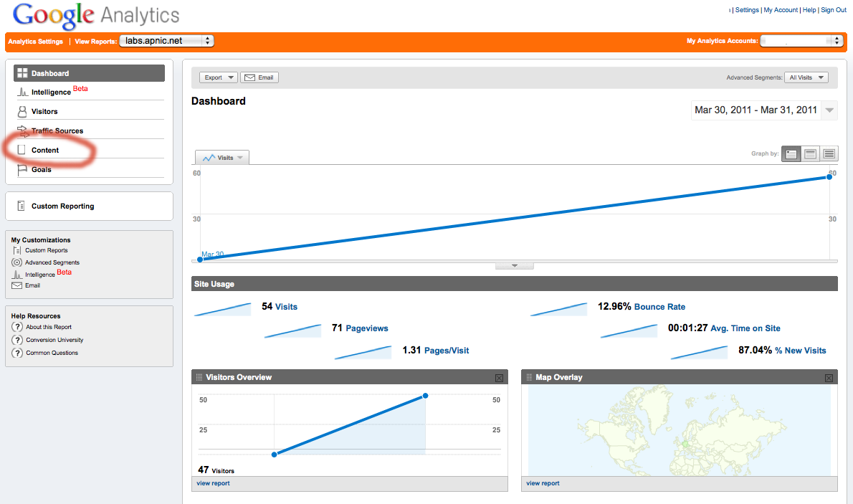This screenshot has width=853, height=504.
Task: Open the Settings link at top right
Action: pyautogui.click(x=747, y=10)
